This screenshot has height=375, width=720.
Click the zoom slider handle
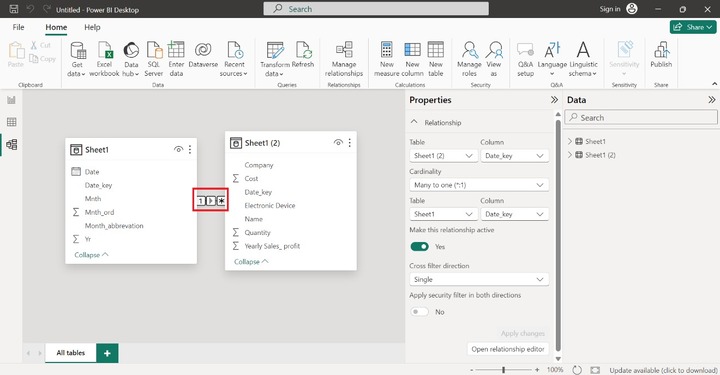pyautogui.click(x=504, y=369)
